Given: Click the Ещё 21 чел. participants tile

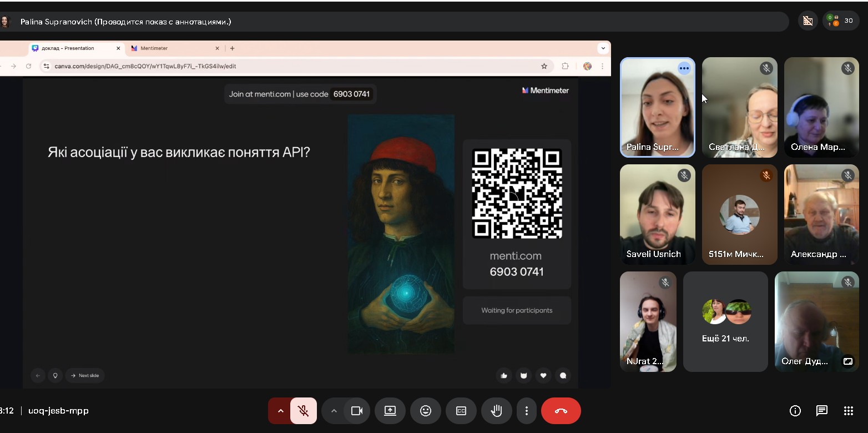Looking at the screenshot, I should [x=725, y=321].
